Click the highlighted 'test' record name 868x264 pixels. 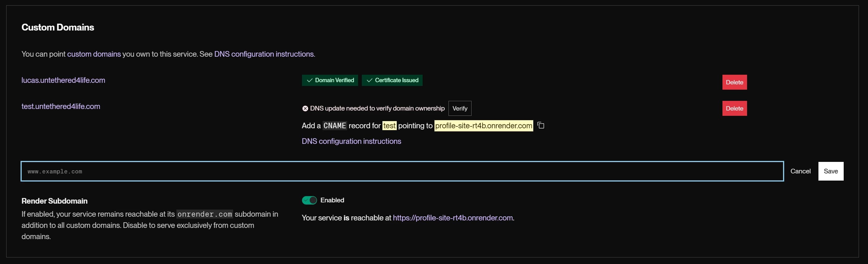389,126
